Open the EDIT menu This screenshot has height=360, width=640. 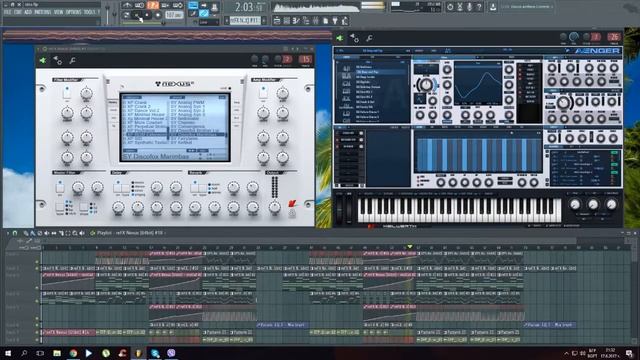click(x=18, y=12)
